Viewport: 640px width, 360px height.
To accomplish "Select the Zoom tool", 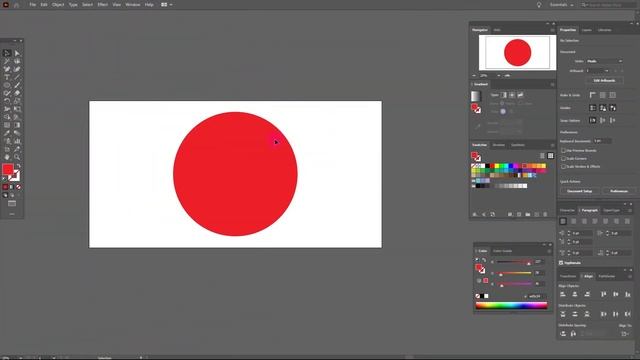I will [17, 157].
